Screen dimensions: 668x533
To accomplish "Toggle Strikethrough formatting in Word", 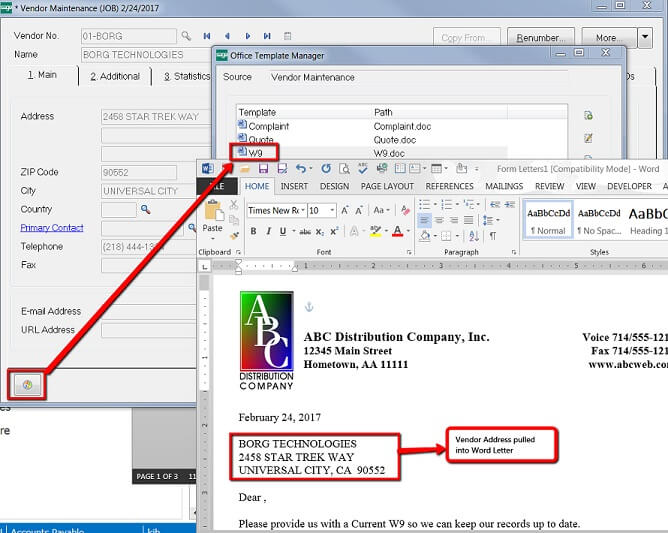I will 305,232.
